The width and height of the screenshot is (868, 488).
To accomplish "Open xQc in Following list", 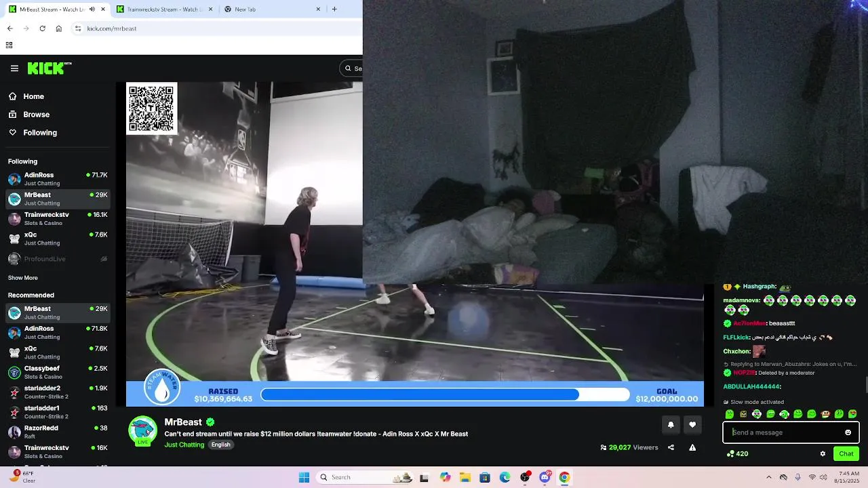I will pyautogui.click(x=58, y=239).
